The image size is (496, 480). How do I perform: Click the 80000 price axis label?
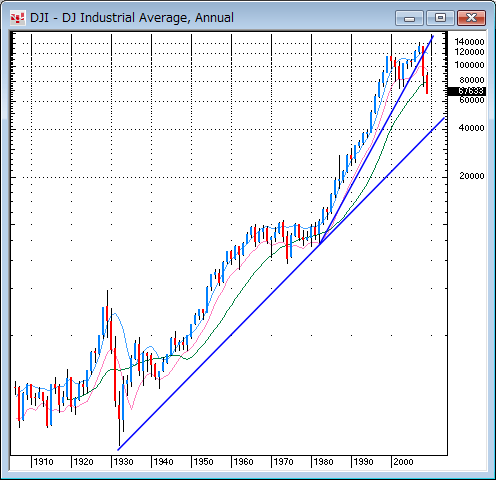(471, 80)
